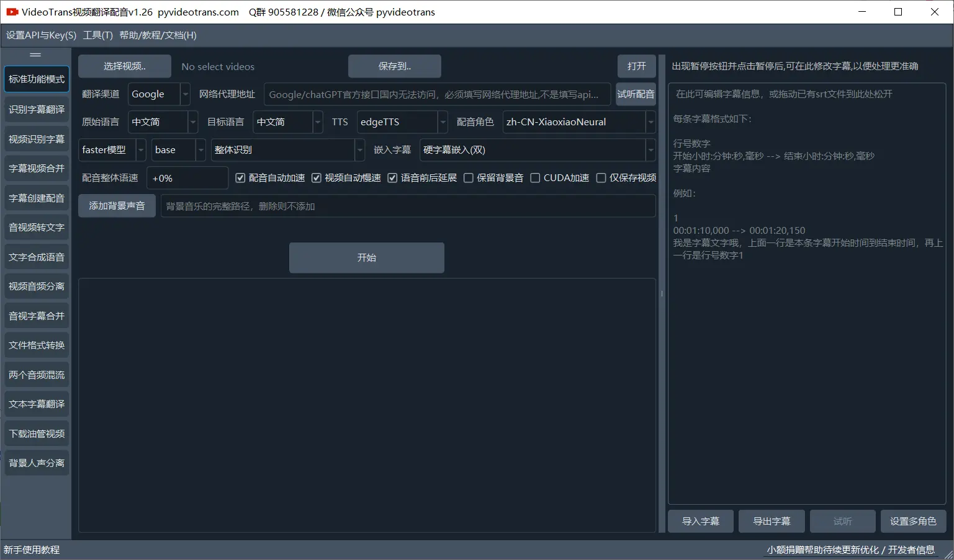The height and width of the screenshot is (560, 954).
Task: Click the 开始 button
Action: (x=367, y=257)
